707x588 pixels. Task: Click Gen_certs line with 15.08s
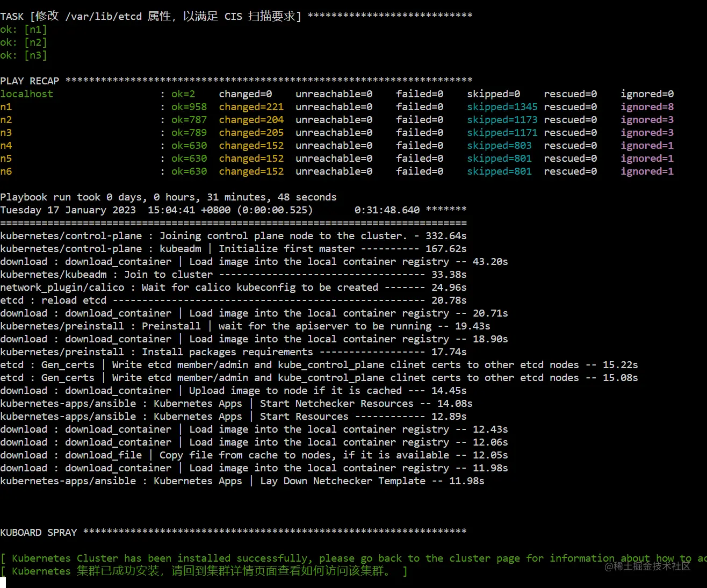[319, 378]
